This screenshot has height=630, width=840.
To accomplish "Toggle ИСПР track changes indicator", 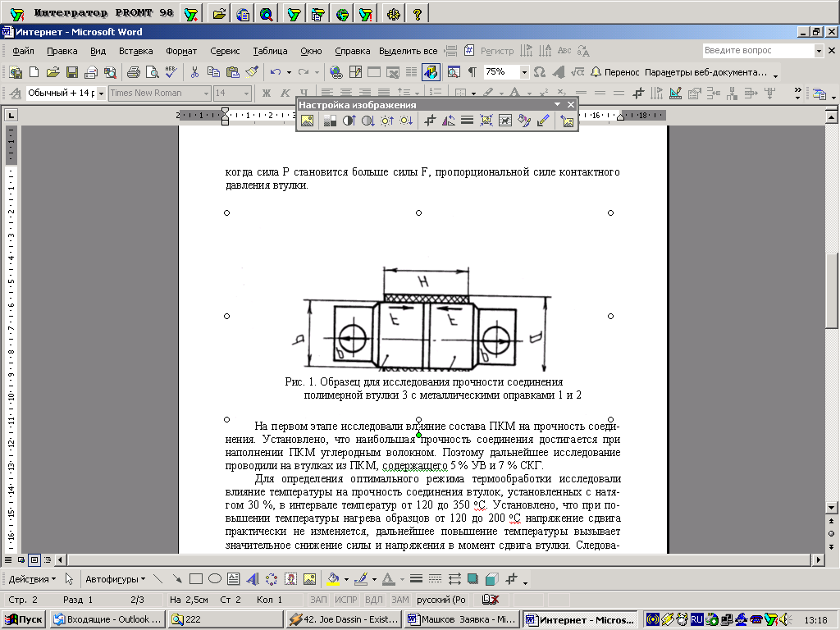I will 346,600.
